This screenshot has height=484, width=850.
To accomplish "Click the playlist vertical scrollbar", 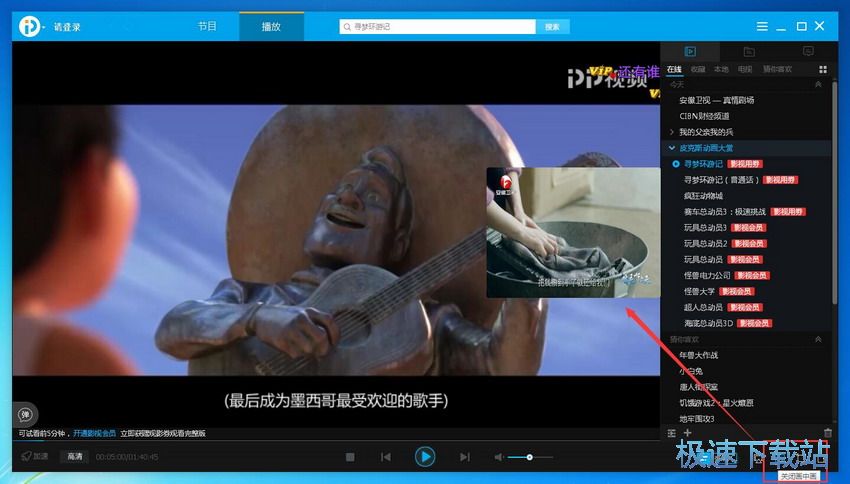I will [x=834, y=190].
